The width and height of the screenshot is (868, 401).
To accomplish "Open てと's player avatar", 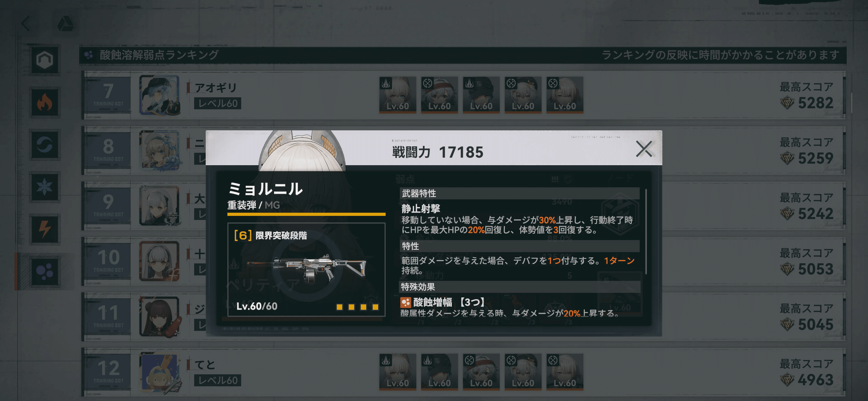I will pos(159,372).
